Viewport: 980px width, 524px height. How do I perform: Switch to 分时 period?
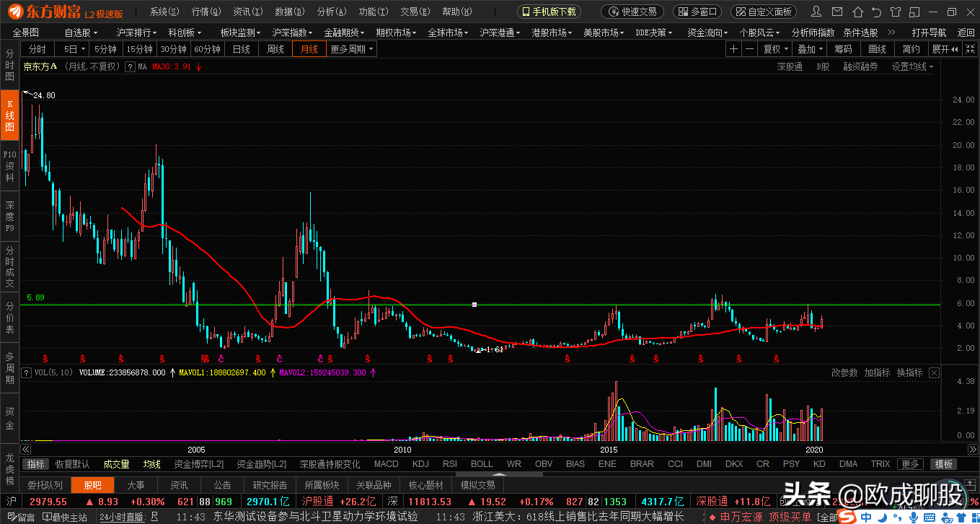[37, 48]
